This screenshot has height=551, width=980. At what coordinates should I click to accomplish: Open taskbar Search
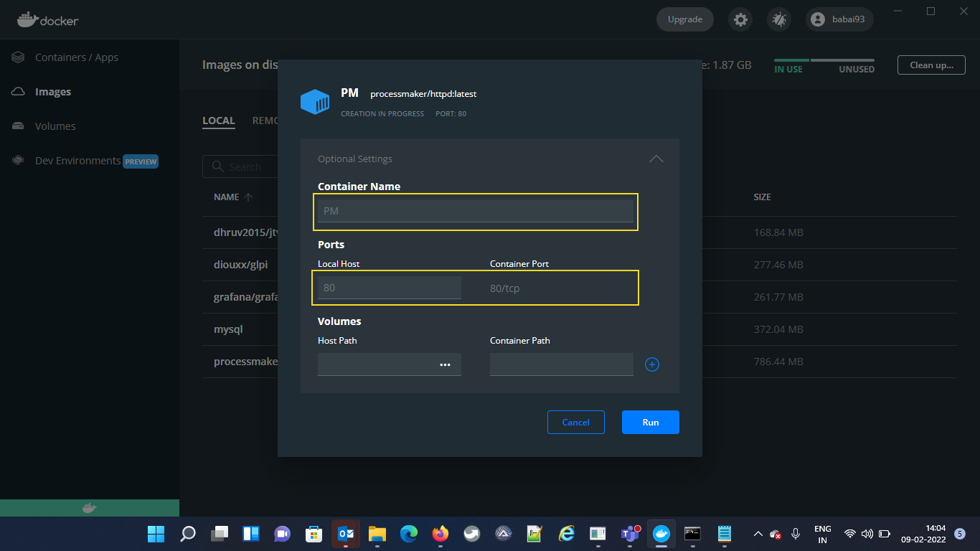tap(187, 534)
